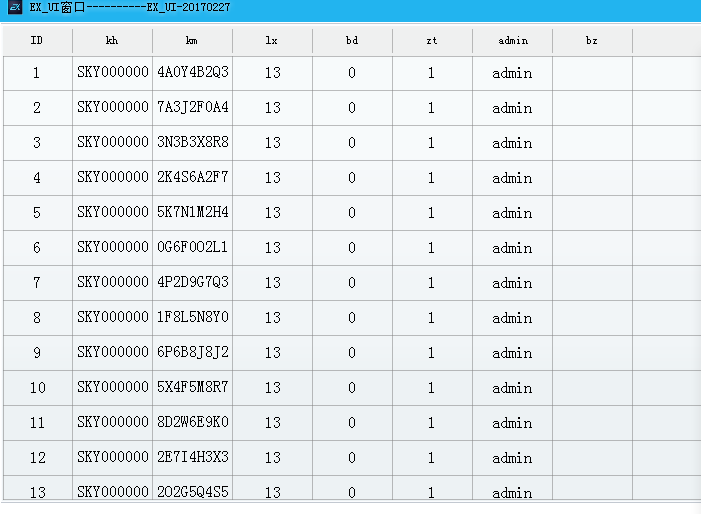The width and height of the screenshot is (701, 514).
Task: Click the zt column header
Action: [431, 41]
